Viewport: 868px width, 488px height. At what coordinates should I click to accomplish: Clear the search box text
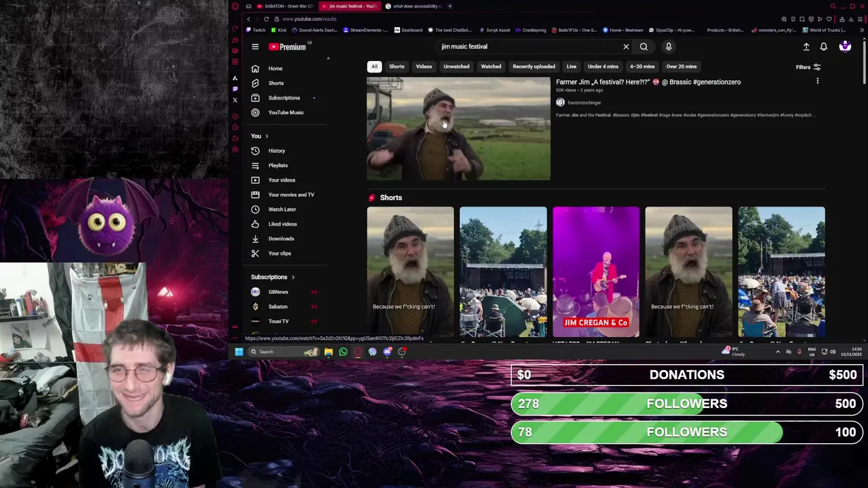(626, 47)
